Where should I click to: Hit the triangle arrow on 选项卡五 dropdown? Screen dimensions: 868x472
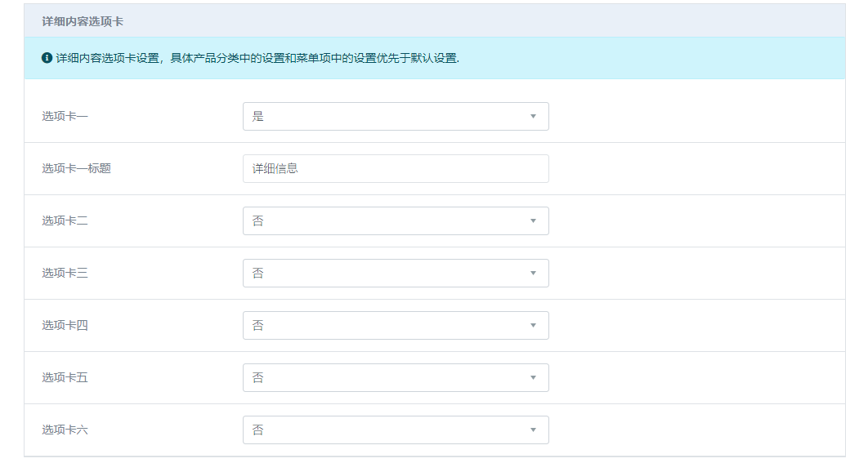(x=533, y=378)
